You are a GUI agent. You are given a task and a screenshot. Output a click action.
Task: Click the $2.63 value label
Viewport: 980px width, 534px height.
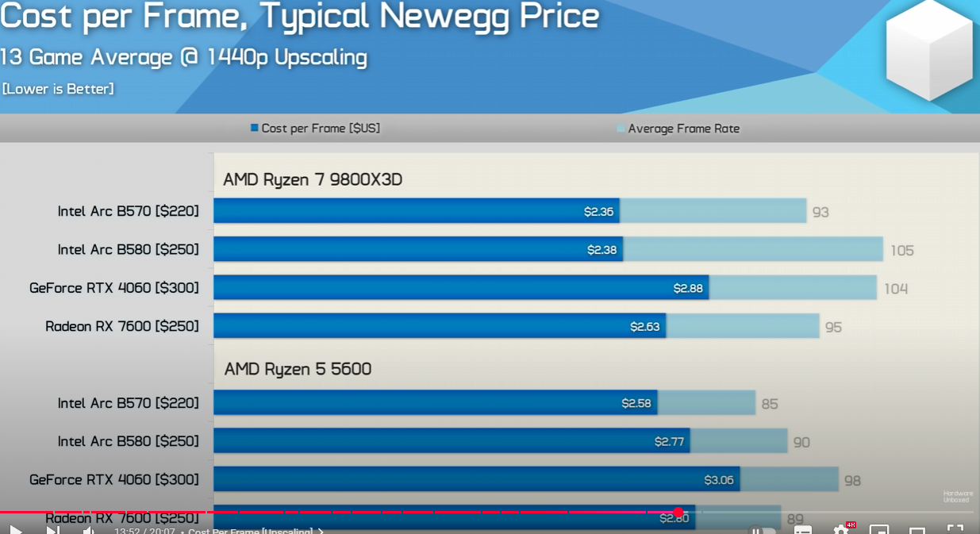(x=644, y=326)
